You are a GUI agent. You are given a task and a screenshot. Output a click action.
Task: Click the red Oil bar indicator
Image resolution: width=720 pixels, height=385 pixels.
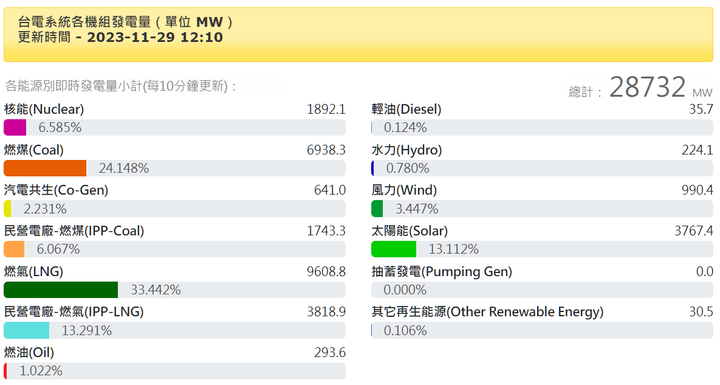tap(6, 371)
